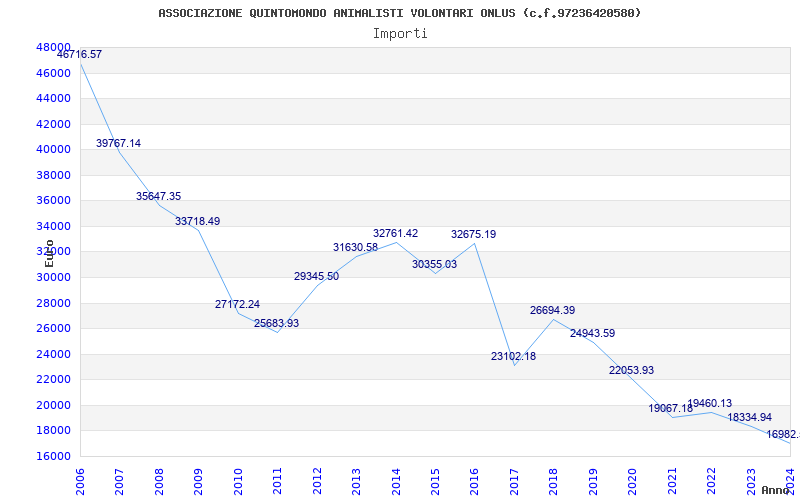
Task: Click the data label 46716.57
Action: click(x=80, y=54)
